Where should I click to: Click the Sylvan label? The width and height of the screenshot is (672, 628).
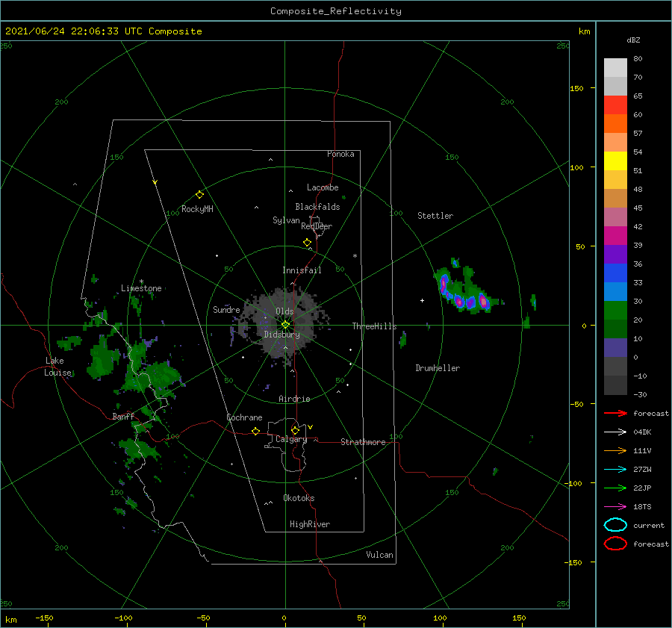pyautogui.click(x=286, y=220)
